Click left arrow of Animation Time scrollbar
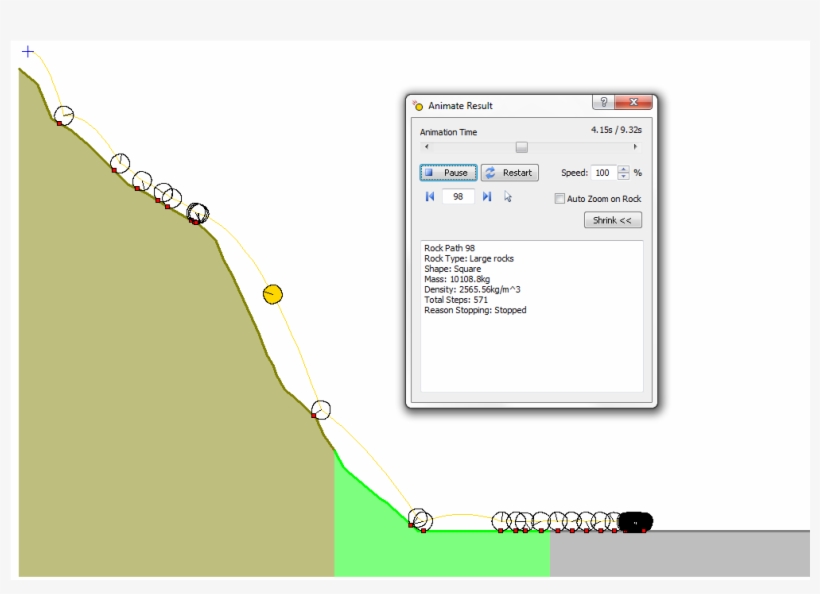The height and width of the screenshot is (594, 820). (426, 147)
